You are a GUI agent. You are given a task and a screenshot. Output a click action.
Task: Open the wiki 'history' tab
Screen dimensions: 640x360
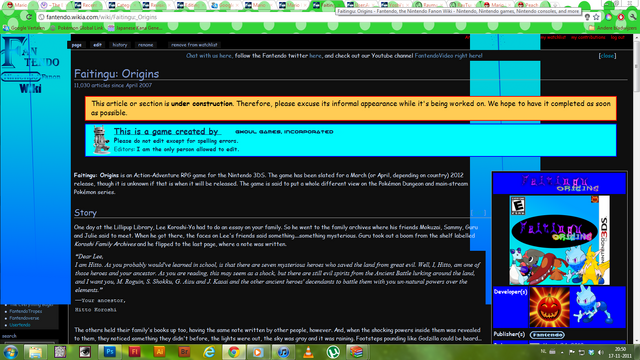120,45
